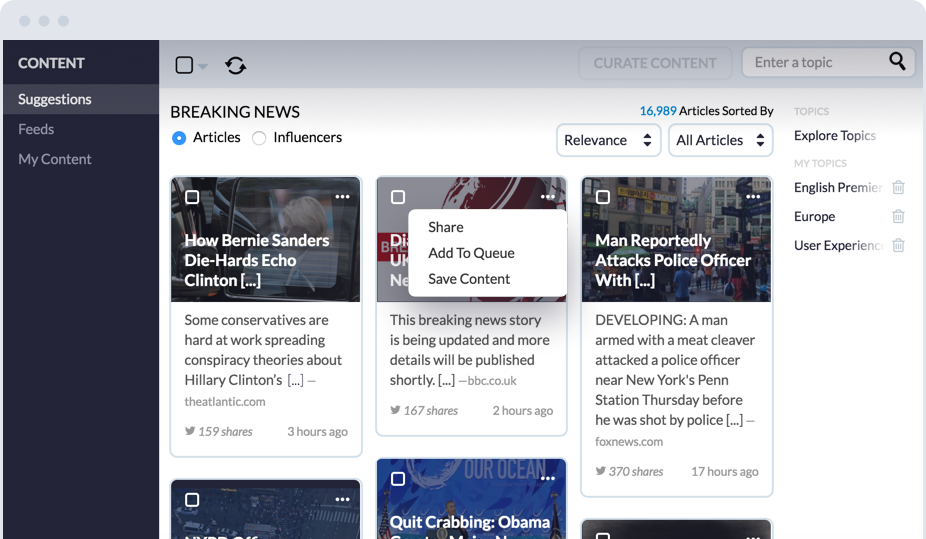Click the refresh content icon
Viewport: 926px width, 539px height.
[x=235, y=65]
